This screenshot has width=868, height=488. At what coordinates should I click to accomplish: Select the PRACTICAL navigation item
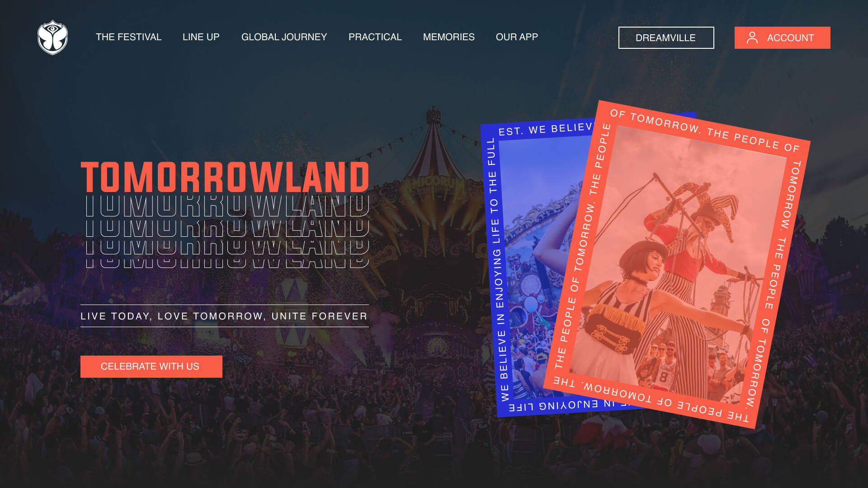[375, 37]
